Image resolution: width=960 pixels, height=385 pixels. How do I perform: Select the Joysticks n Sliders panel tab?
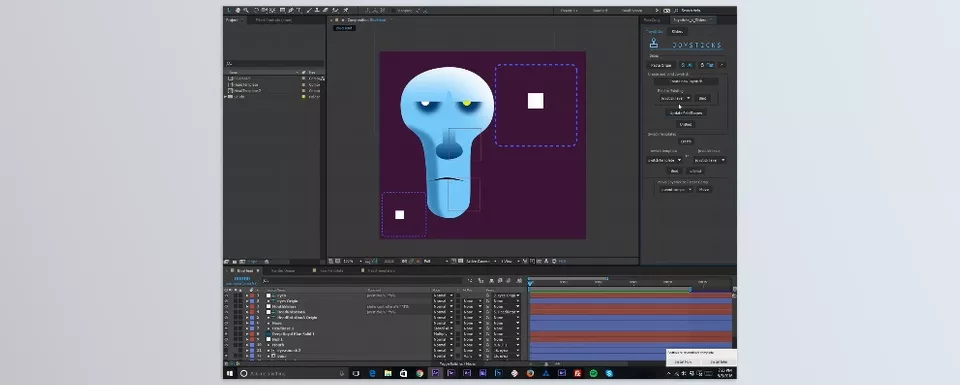point(689,20)
